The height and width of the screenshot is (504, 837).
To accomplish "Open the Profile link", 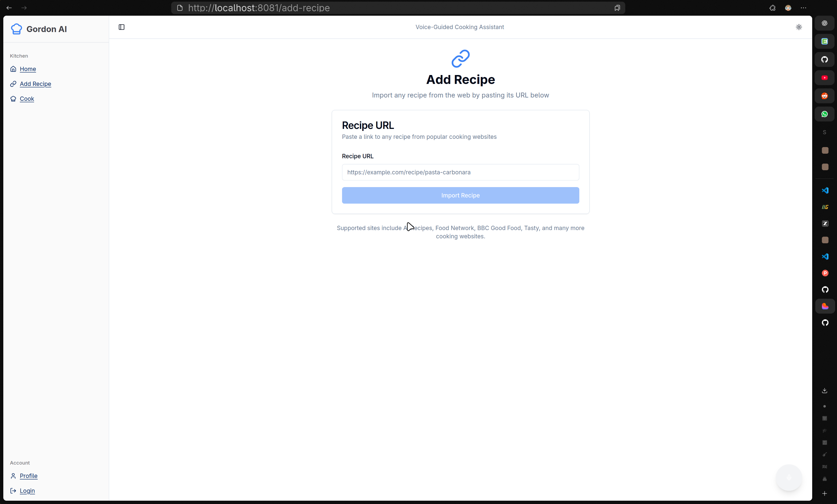I will click(28, 476).
